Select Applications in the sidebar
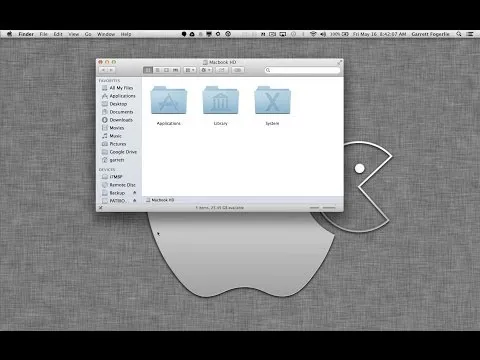This screenshot has width=480, height=360. click(119, 96)
